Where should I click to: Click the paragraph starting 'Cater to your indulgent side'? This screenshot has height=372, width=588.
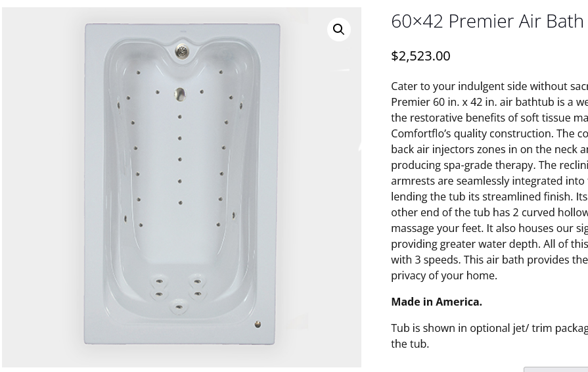pyautogui.click(x=489, y=86)
